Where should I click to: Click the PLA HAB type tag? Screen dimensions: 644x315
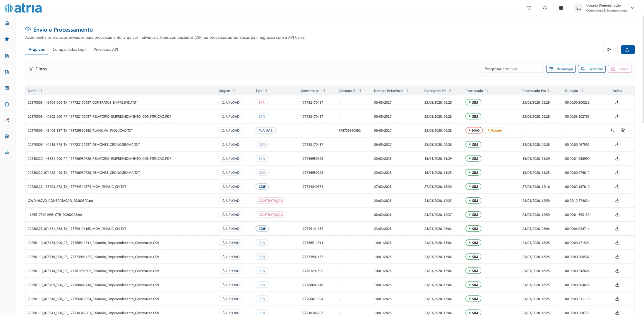coord(265,131)
